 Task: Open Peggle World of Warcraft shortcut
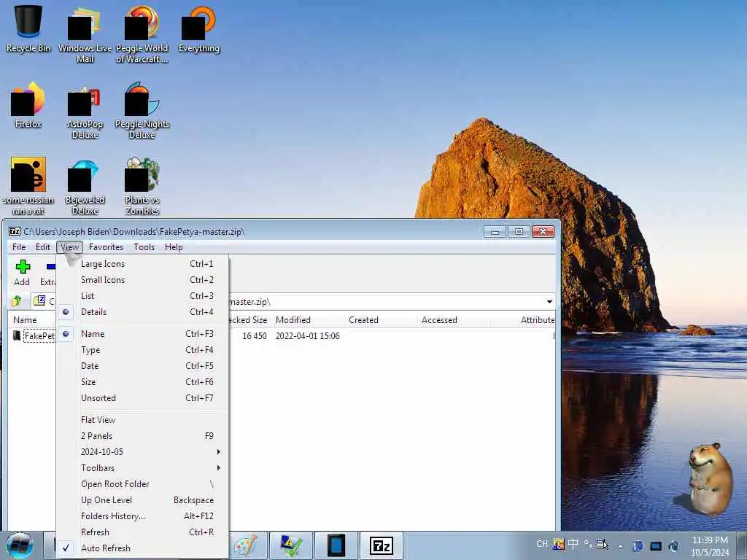pos(142,34)
